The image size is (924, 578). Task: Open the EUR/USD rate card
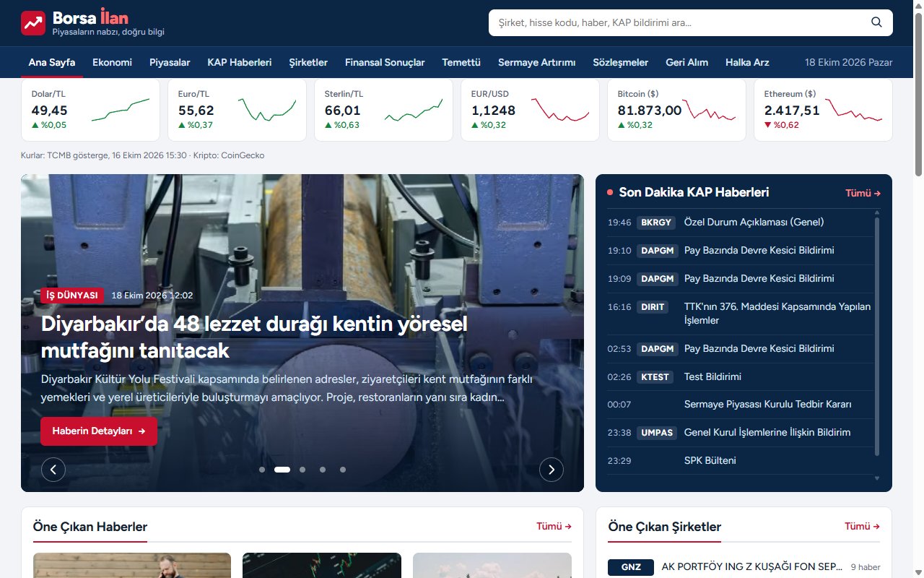click(530, 110)
